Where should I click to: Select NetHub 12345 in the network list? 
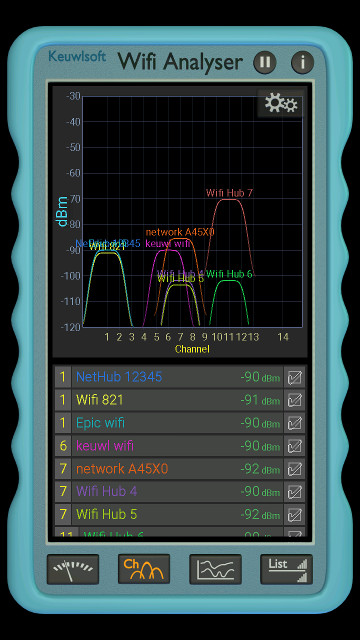pyautogui.click(x=180, y=377)
